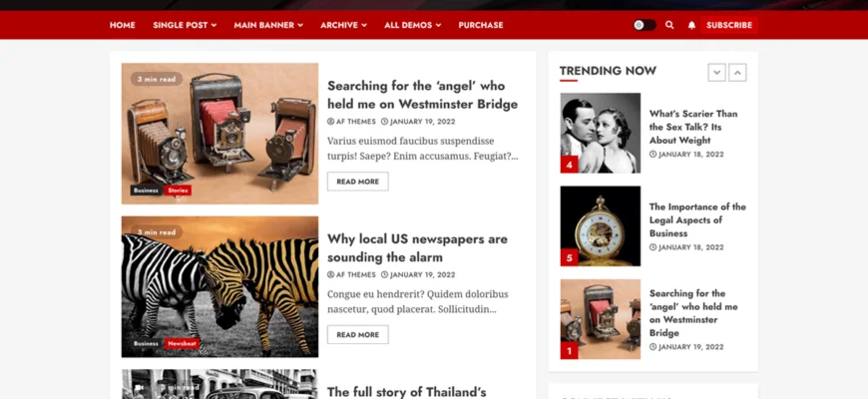Expand the Single Post dropdown menu
The image size is (868, 399).
click(x=185, y=25)
